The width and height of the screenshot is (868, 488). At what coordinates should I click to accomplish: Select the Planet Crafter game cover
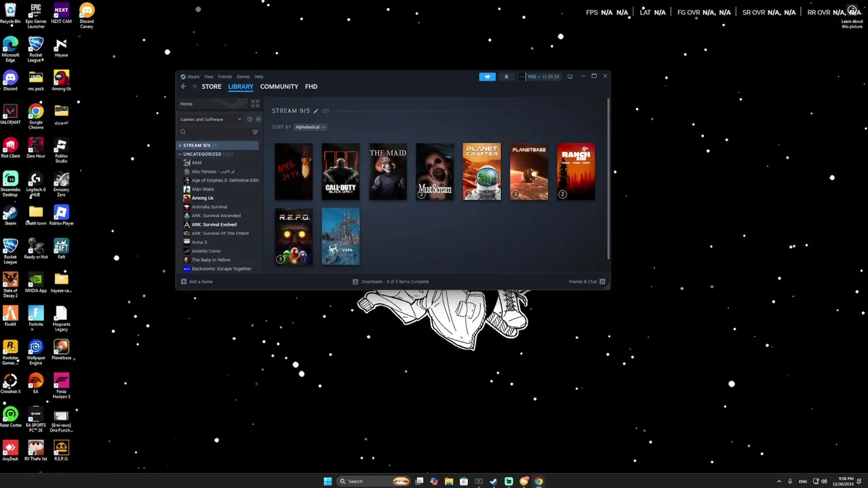point(481,171)
